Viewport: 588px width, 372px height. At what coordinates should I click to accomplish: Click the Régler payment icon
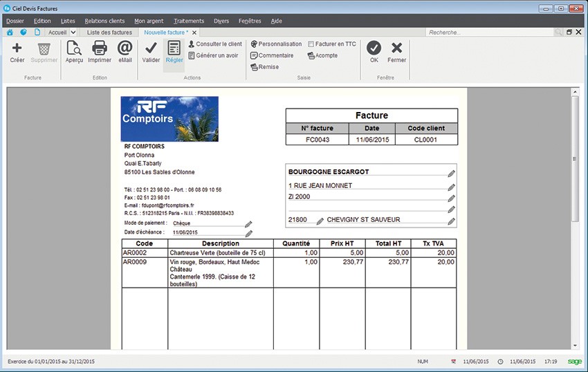click(174, 49)
